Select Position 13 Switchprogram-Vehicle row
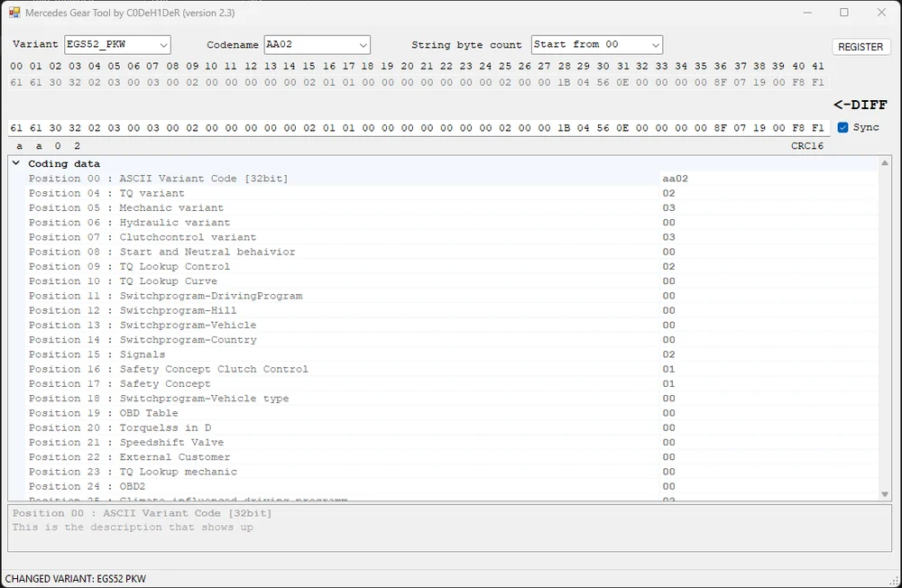The width and height of the screenshot is (902, 588). (452, 325)
